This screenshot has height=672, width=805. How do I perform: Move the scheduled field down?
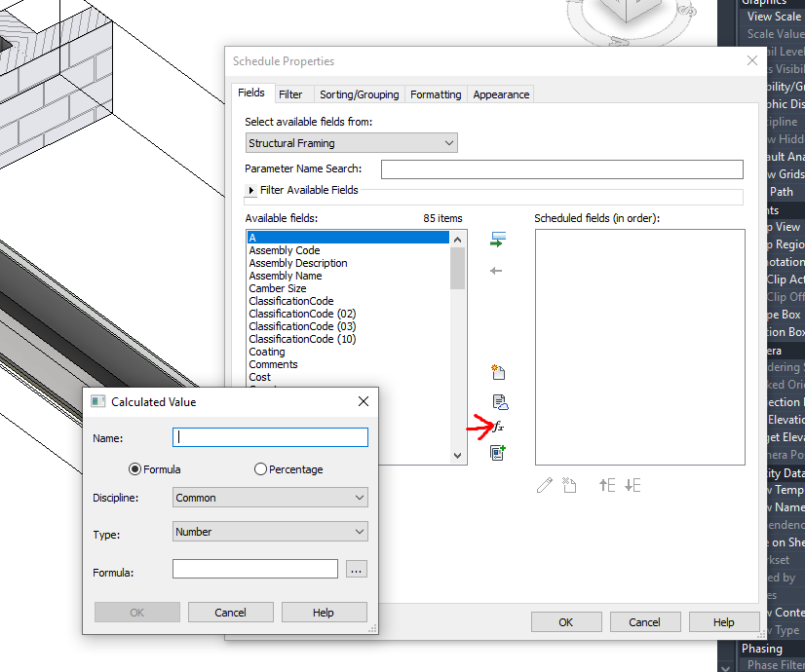coord(632,485)
